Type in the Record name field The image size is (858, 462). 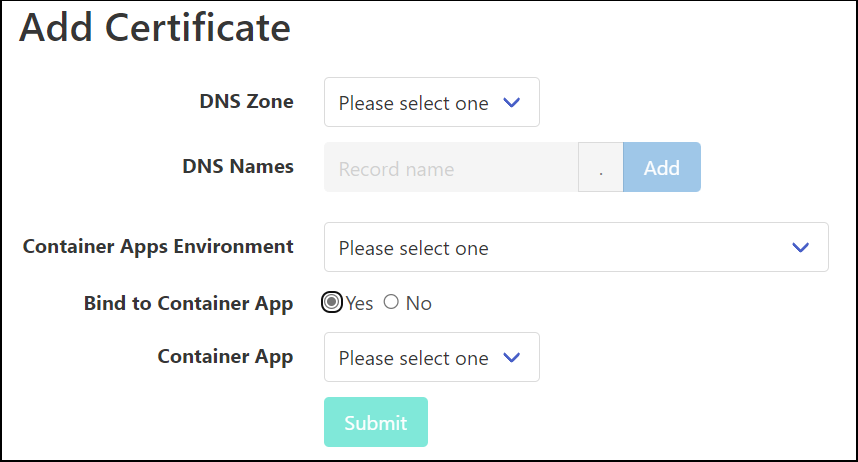451,168
